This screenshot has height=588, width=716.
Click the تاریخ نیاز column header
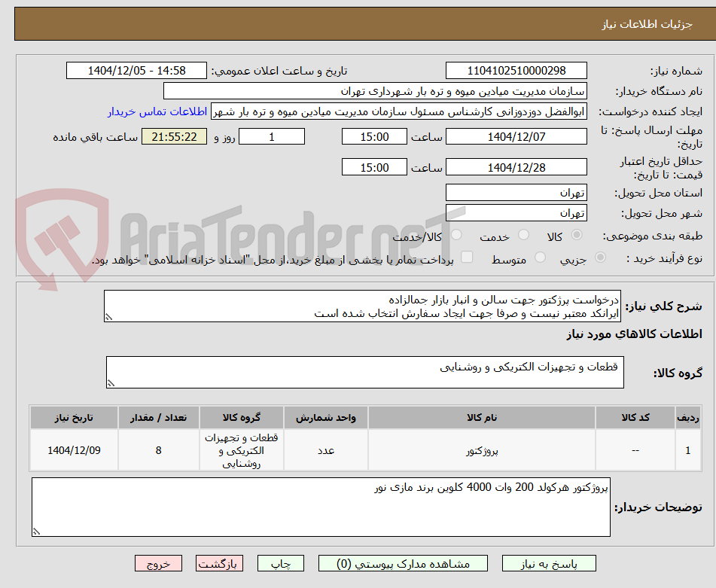[74, 418]
